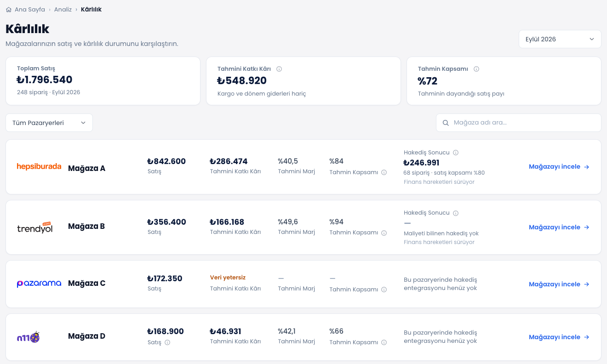This screenshot has width=607, height=364.
Task: Click the Mağaza A store name
Action: pyautogui.click(x=86, y=168)
